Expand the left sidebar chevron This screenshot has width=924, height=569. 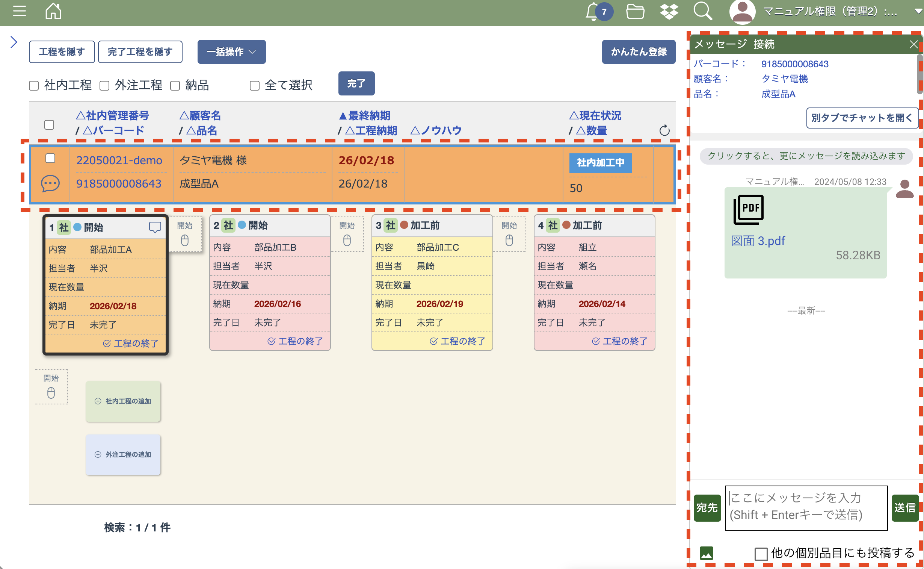coord(14,42)
